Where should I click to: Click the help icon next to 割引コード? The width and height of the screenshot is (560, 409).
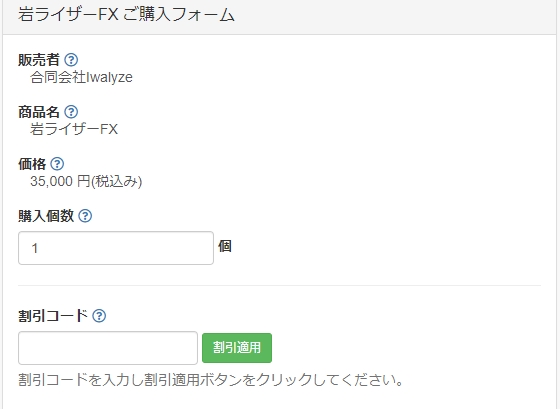[99, 316]
